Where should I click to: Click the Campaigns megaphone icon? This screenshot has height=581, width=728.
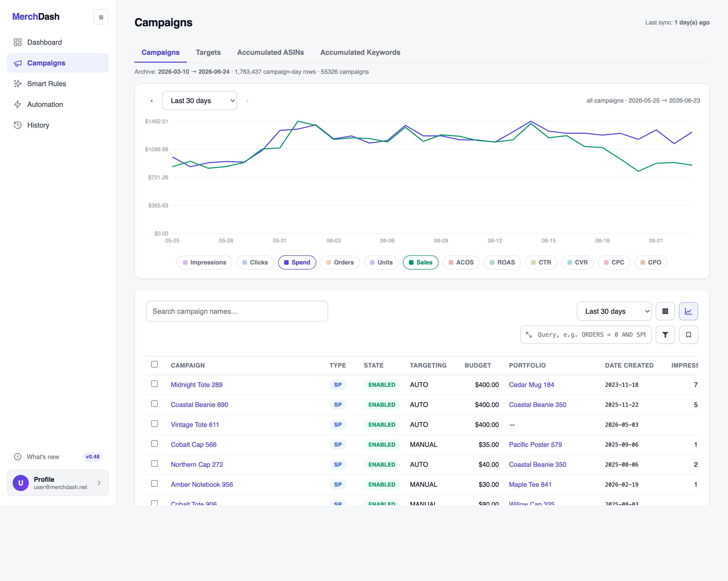(17, 63)
